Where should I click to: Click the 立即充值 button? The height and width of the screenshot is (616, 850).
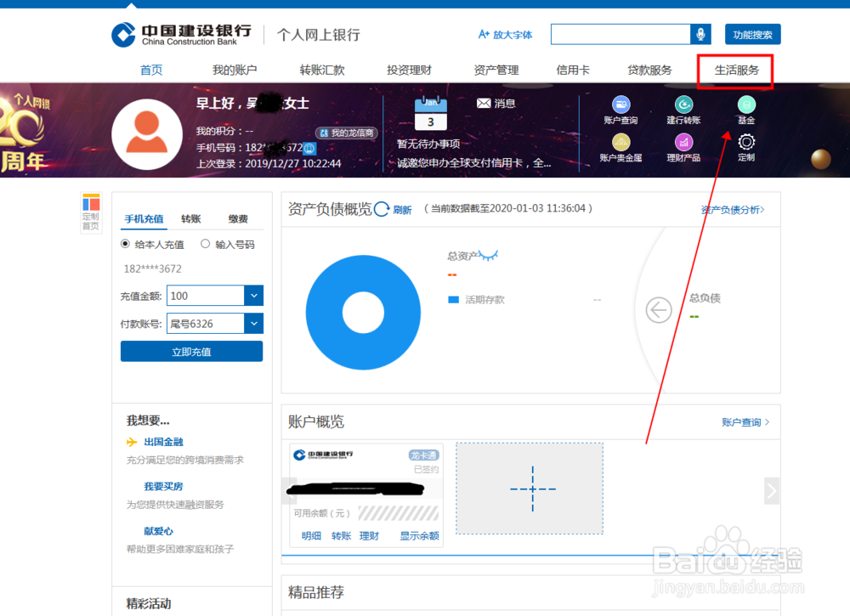click(x=191, y=352)
